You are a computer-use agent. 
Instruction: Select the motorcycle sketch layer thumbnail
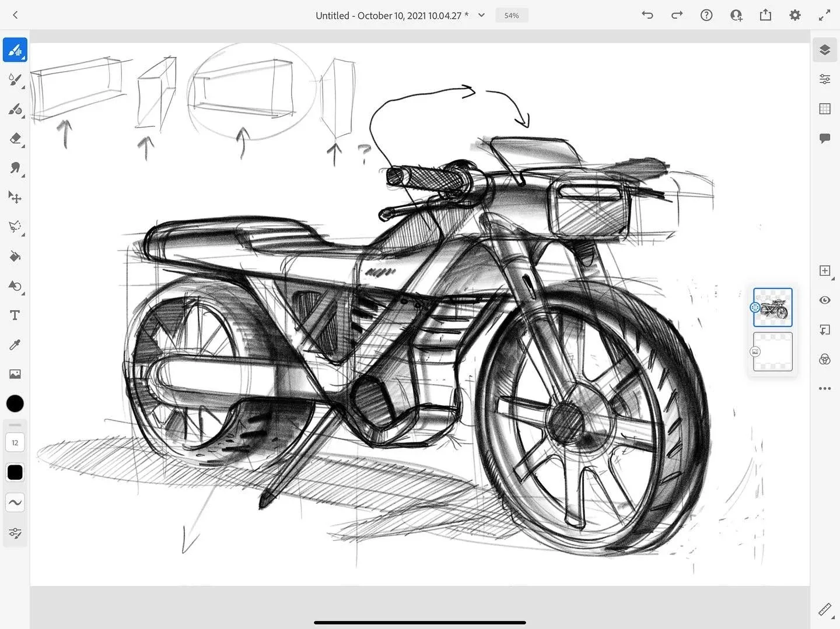point(773,307)
